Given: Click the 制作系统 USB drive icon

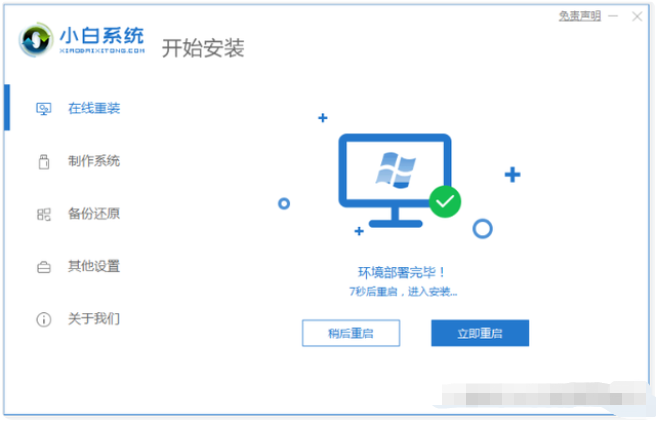Looking at the screenshot, I should pyautogui.click(x=44, y=161).
